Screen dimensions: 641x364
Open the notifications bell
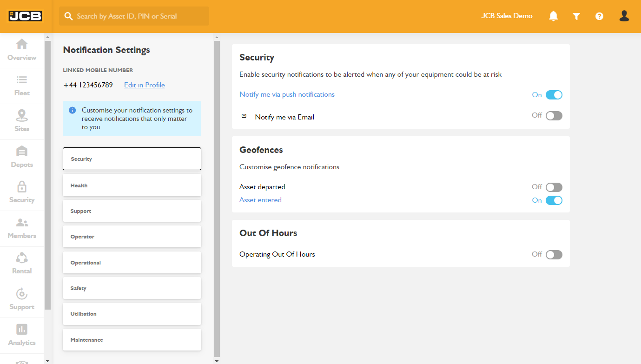coord(553,16)
